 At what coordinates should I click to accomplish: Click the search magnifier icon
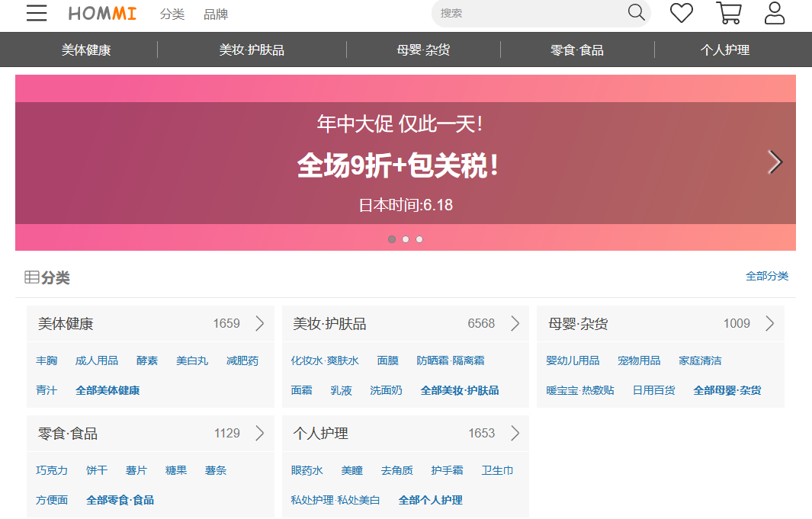click(636, 12)
